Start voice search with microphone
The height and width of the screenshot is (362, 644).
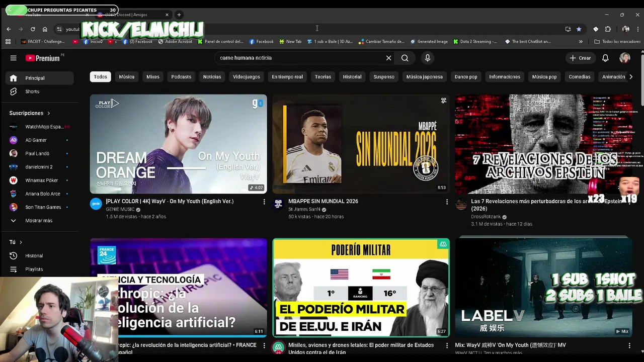click(x=428, y=58)
